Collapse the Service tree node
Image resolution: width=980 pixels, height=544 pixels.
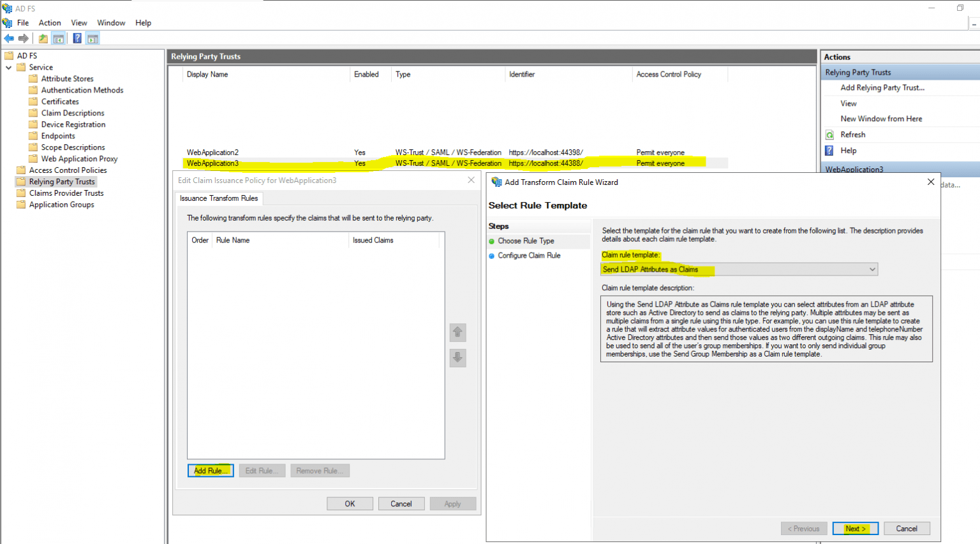click(8, 67)
